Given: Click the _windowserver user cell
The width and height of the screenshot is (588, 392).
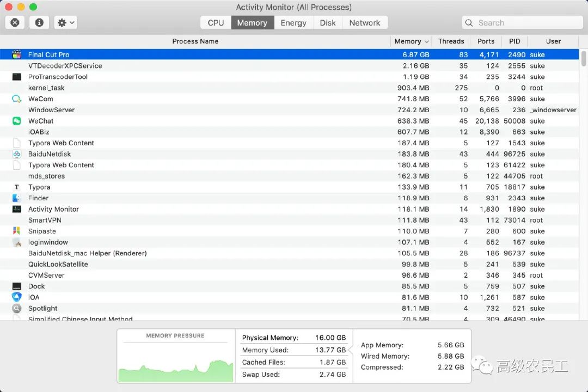Looking at the screenshot, I should [553, 110].
